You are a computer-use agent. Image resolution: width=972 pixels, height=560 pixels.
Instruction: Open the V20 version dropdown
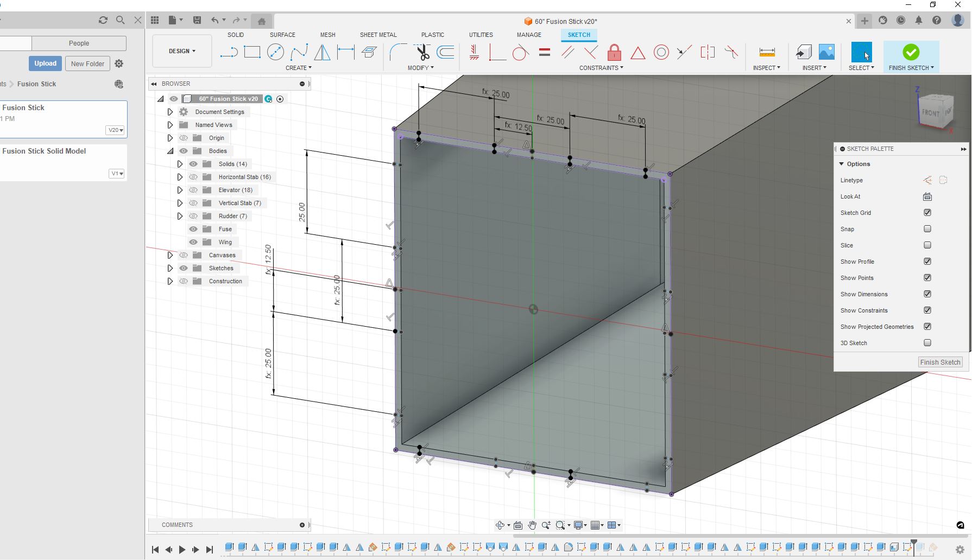coord(116,130)
